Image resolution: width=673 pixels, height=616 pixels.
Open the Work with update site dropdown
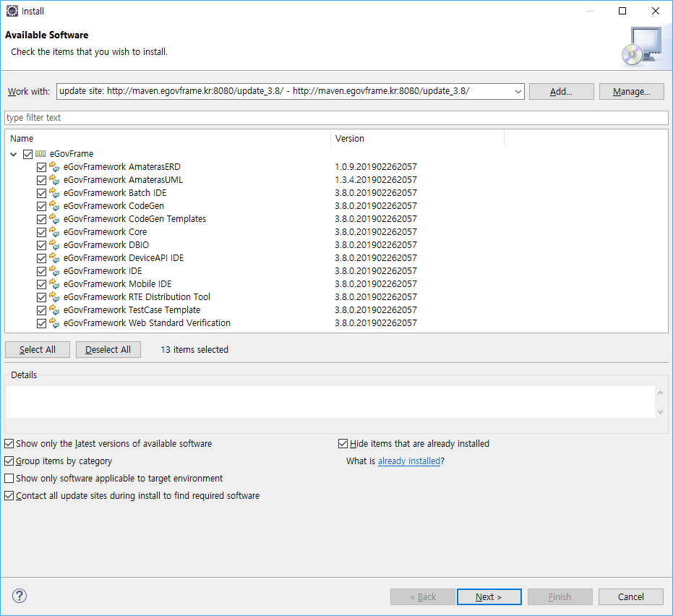pos(517,91)
